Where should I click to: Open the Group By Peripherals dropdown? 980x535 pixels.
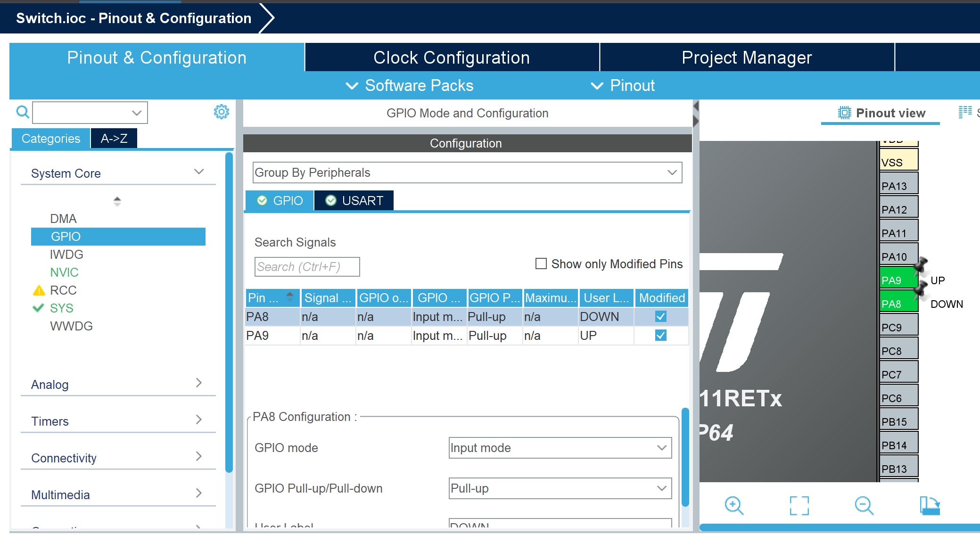(467, 173)
